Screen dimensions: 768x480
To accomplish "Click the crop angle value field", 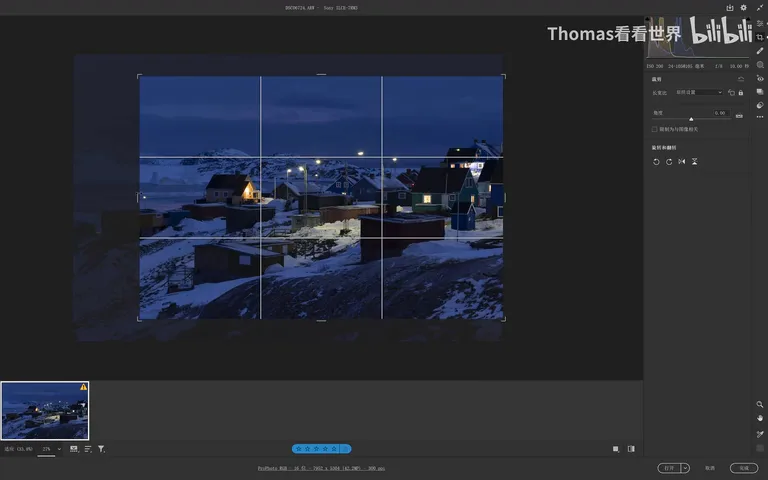I will (721, 113).
